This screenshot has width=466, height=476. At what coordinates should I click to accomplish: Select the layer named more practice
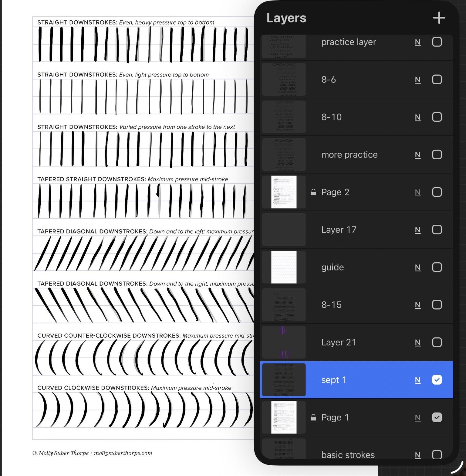(x=349, y=155)
